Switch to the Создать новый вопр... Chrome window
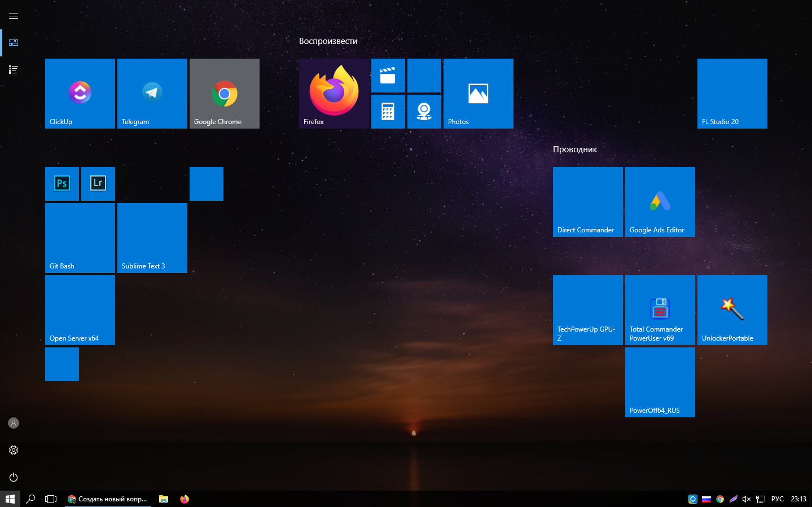The width and height of the screenshot is (812, 507). coord(107,499)
